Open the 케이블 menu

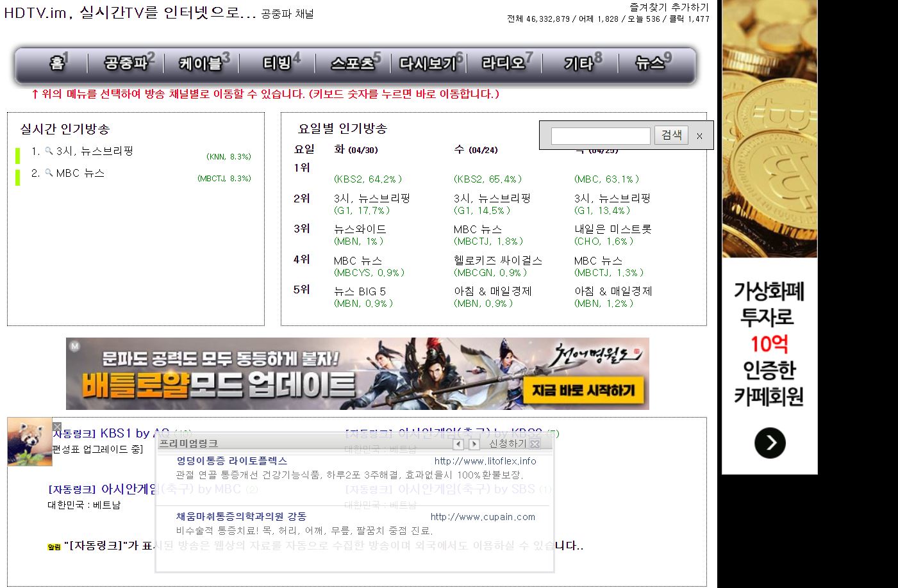[204, 63]
